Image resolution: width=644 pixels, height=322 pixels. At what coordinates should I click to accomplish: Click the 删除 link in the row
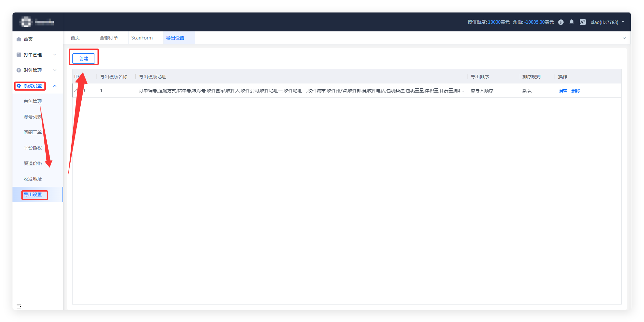coord(576,91)
